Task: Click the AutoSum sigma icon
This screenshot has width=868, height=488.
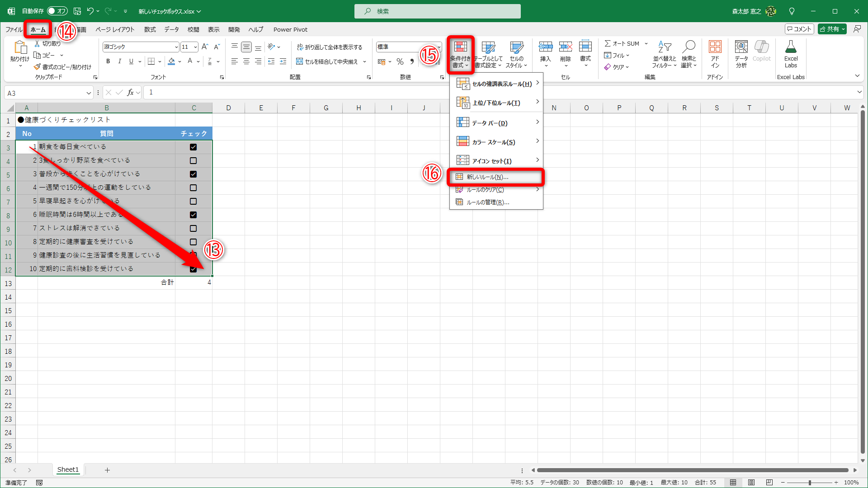Action: click(608, 43)
